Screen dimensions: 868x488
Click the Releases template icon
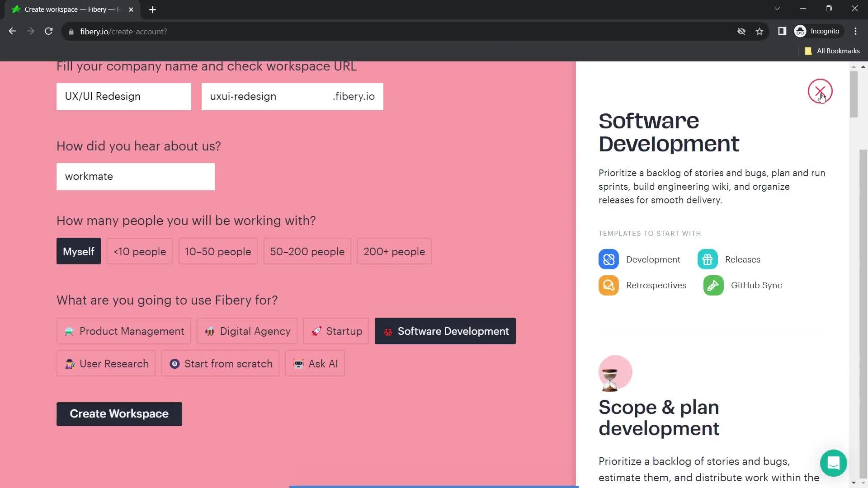click(708, 259)
